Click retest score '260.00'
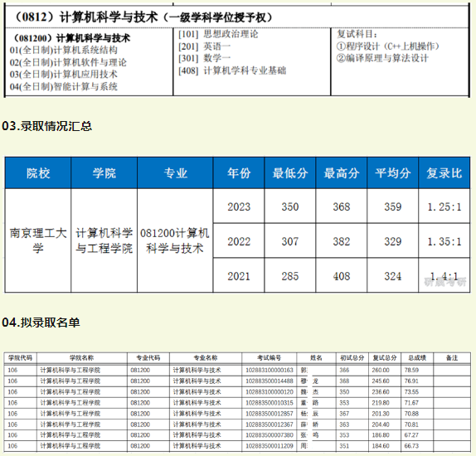Viewport: 476px width, 456px height. (x=381, y=370)
